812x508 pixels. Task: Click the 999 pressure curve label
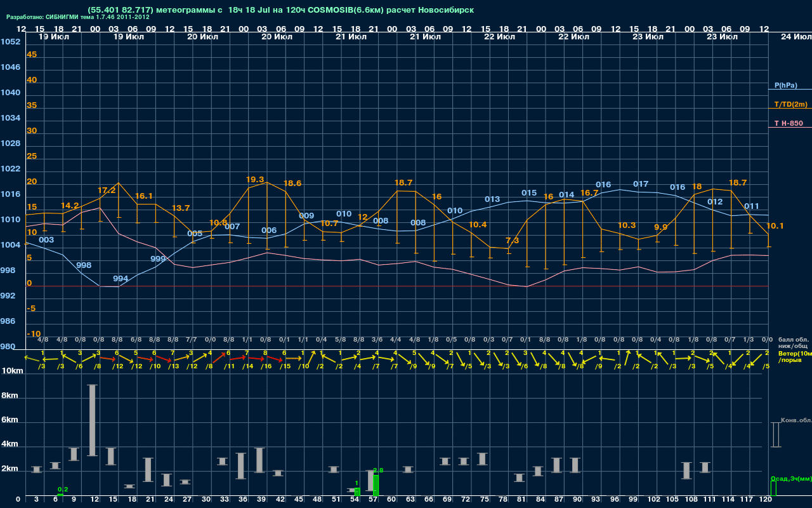pyautogui.click(x=158, y=259)
